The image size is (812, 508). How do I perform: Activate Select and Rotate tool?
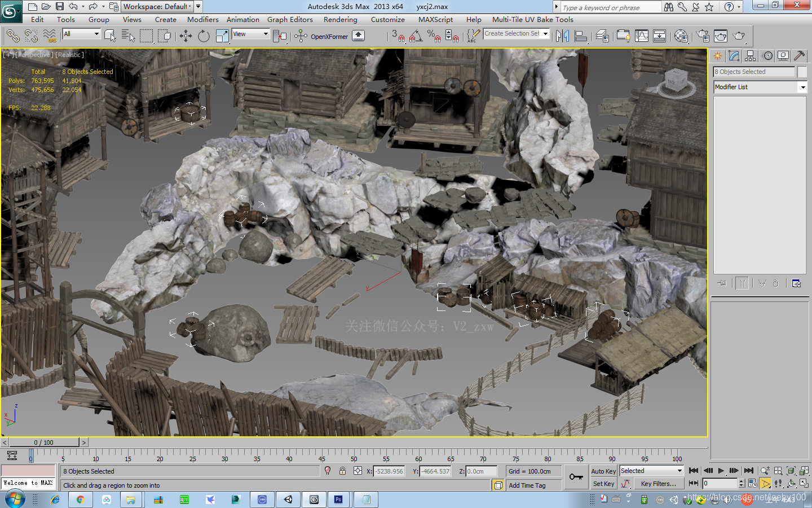(204, 36)
